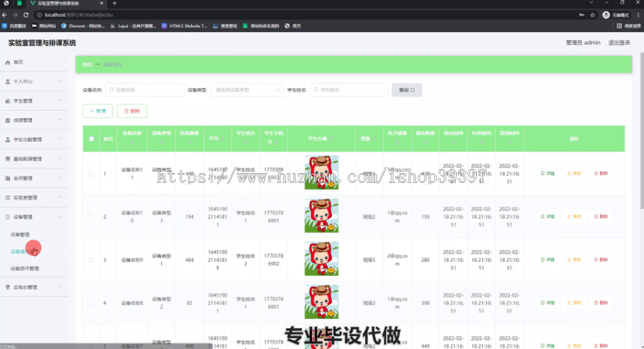Reload the page with the refresh icon

(x=26, y=15)
